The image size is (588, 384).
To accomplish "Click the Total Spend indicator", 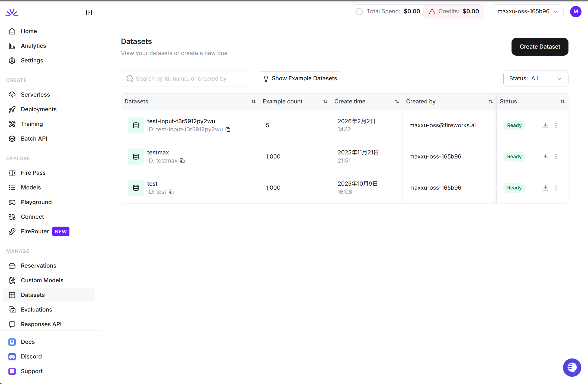I will (x=388, y=11).
